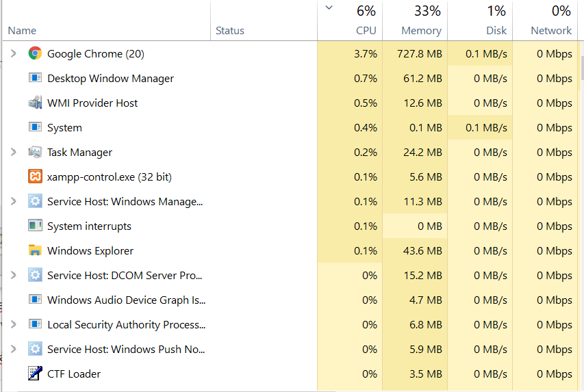Click the System interrupts icon
584x392 pixels.
(35, 226)
